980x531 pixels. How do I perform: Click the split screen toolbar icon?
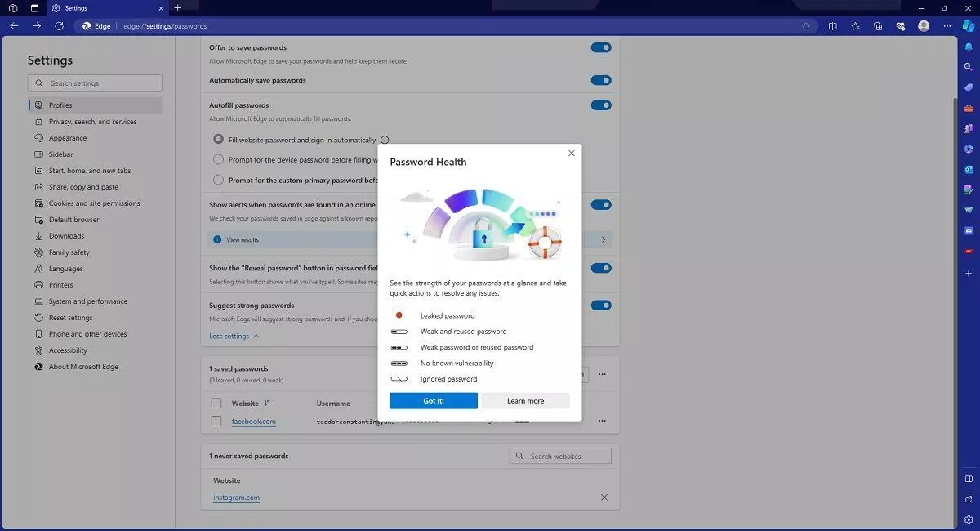833,25
